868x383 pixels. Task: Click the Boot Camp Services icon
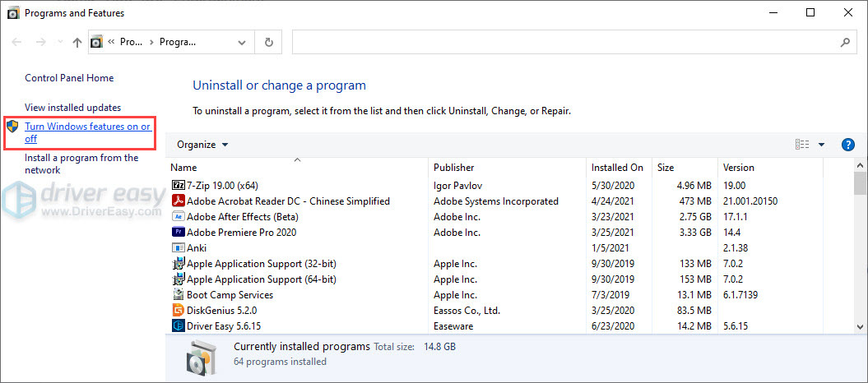pos(179,294)
